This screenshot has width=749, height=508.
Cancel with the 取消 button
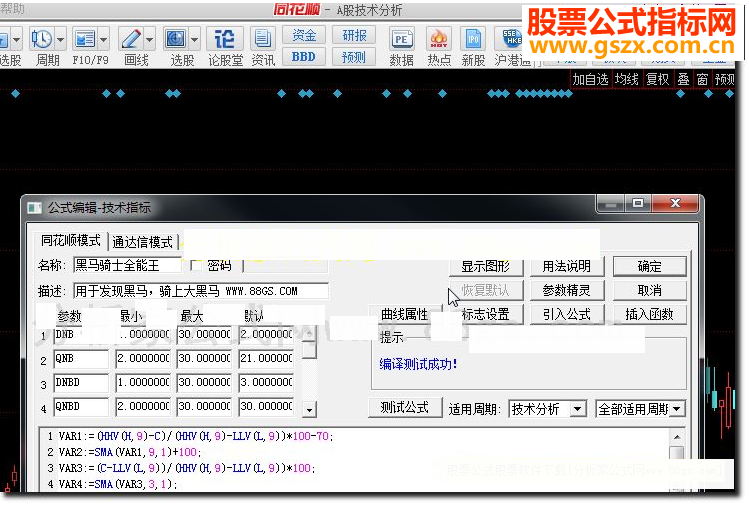point(650,291)
